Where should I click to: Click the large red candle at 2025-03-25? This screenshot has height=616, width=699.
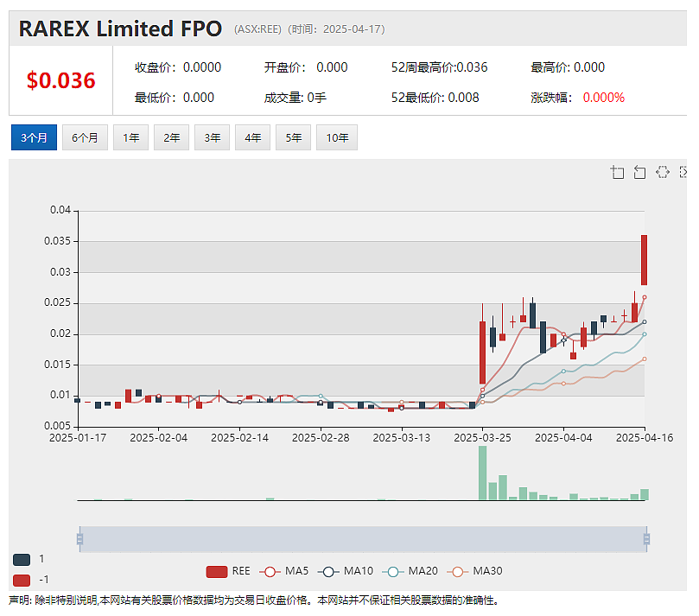tap(482, 352)
